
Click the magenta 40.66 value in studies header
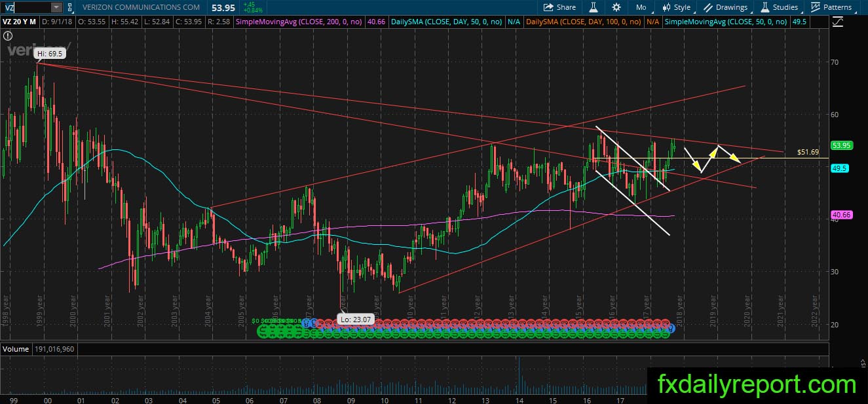point(376,22)
